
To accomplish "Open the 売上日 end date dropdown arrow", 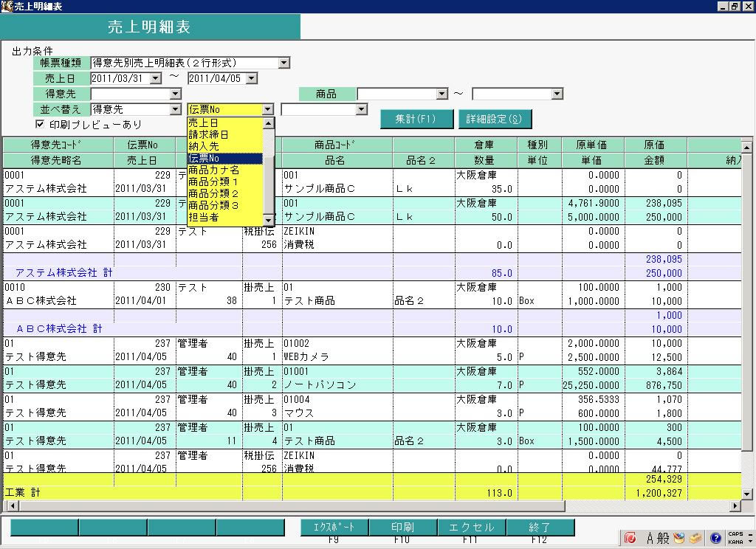I will click(x=252, y=78).
